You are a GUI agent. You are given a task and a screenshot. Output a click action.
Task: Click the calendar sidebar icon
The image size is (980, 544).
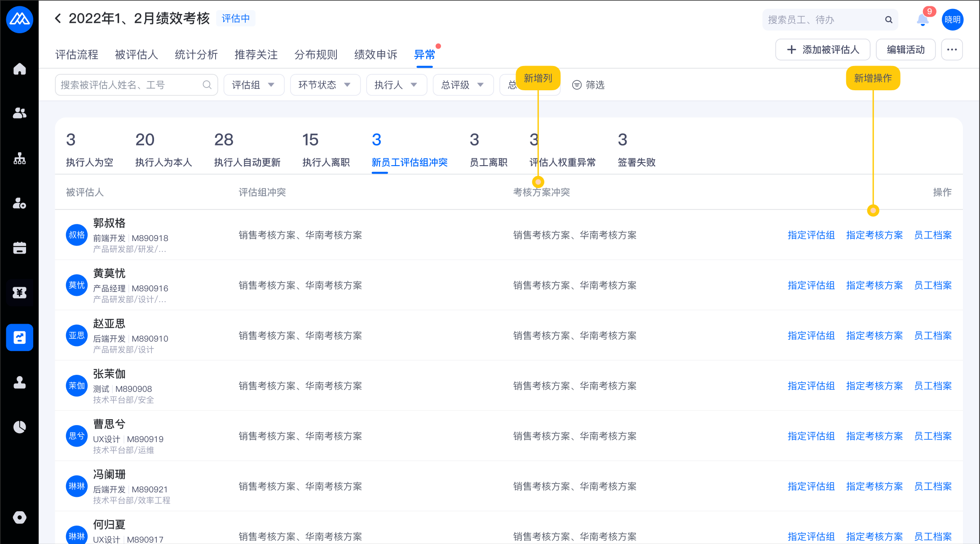pos(19,248)
